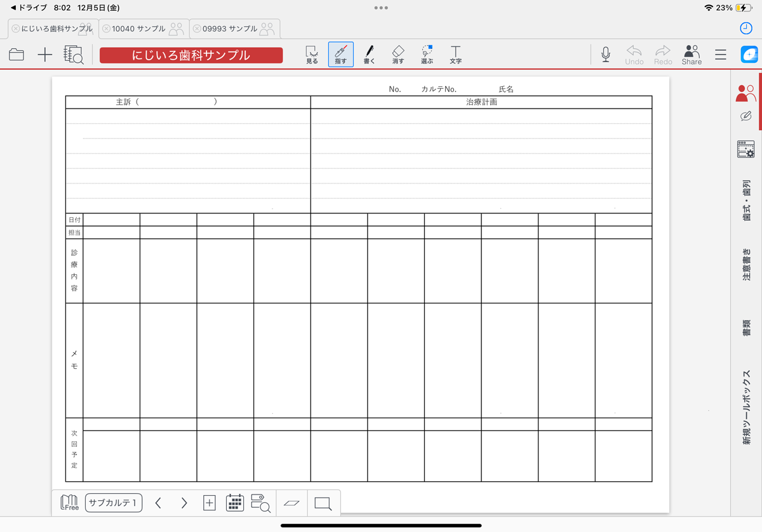Select the 書く pen tool
The width and height of the screenshot is (762, 532).
[369, 55]
